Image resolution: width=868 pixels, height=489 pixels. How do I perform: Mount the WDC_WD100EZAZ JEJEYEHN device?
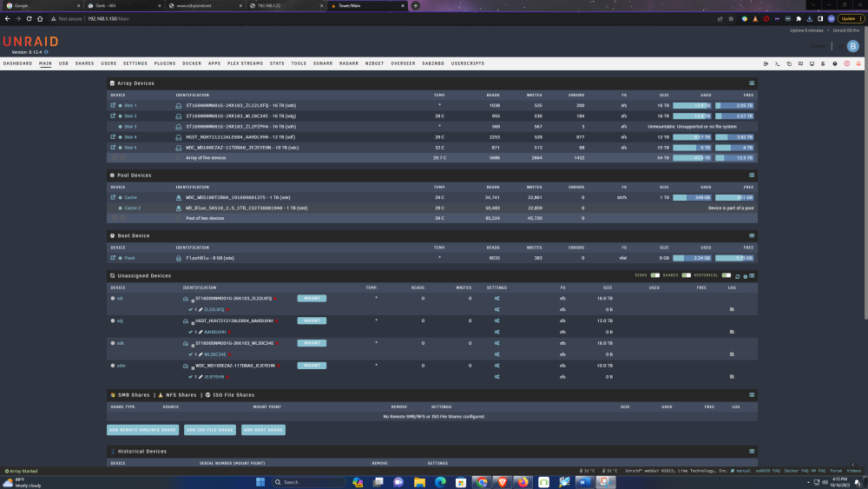pyautogui.click(x=312, y=366)
